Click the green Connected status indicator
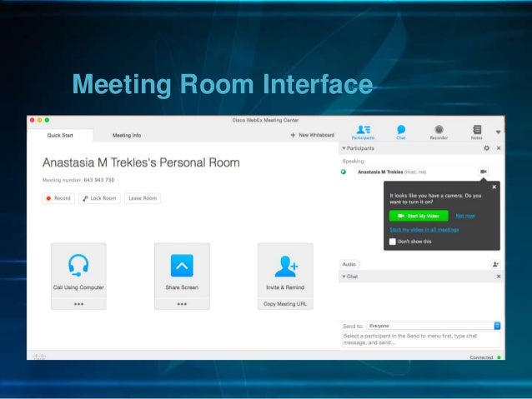Screen dimensions: 532x399 pyautogui.click(x=499, y=357)
